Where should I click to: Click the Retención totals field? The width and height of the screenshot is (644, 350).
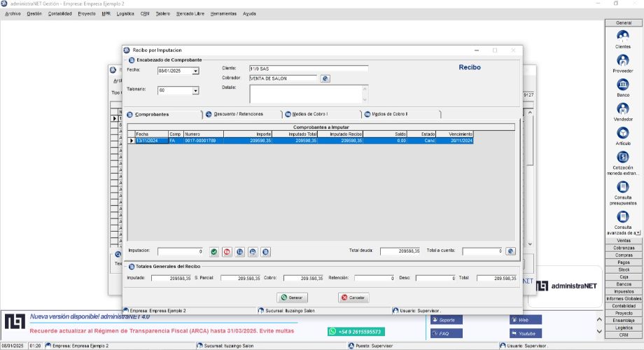tap(374, 278)
